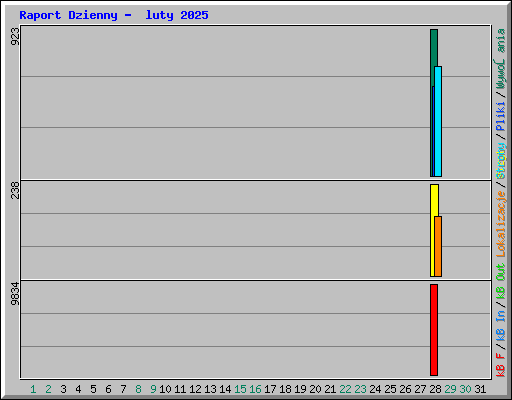The height and width of the screenshot is (400, 512).
Task: Click day 16 on the x-axis
Action: (255, 389)
